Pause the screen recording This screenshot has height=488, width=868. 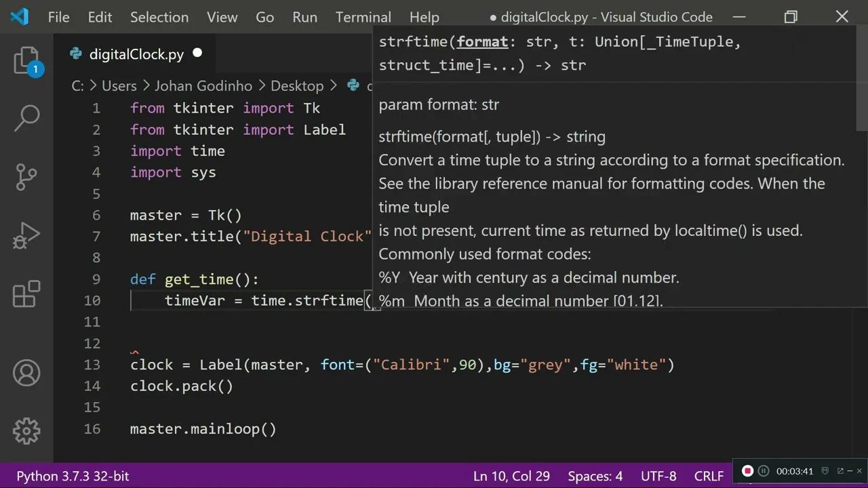click(764, 470)
